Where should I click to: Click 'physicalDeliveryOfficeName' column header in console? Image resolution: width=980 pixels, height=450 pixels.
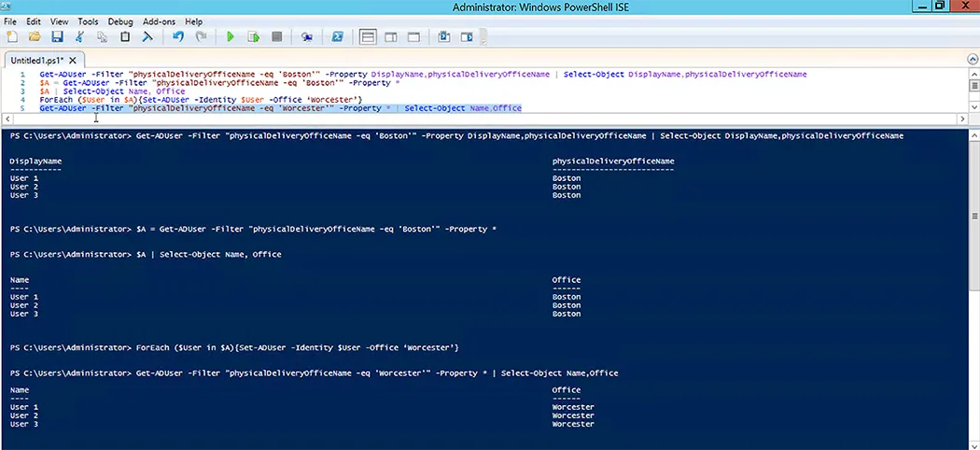pos(613,162)
